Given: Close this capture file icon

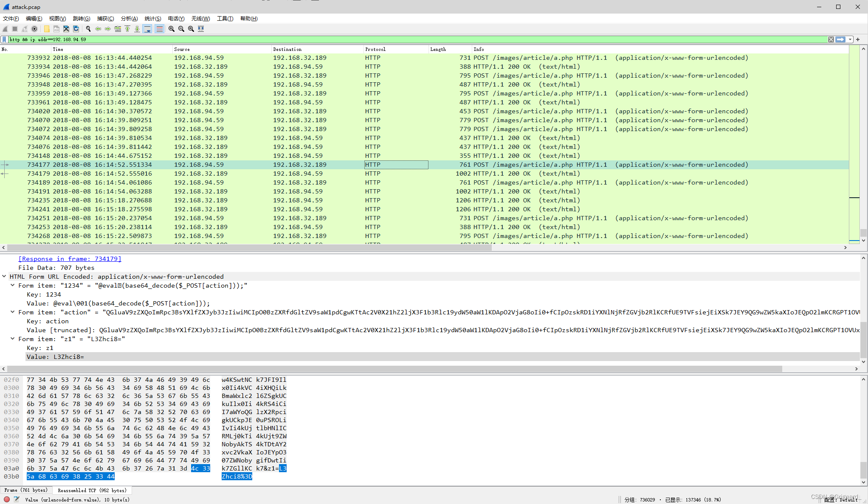Looking at the screenshot, I should (x=66, y=29).
